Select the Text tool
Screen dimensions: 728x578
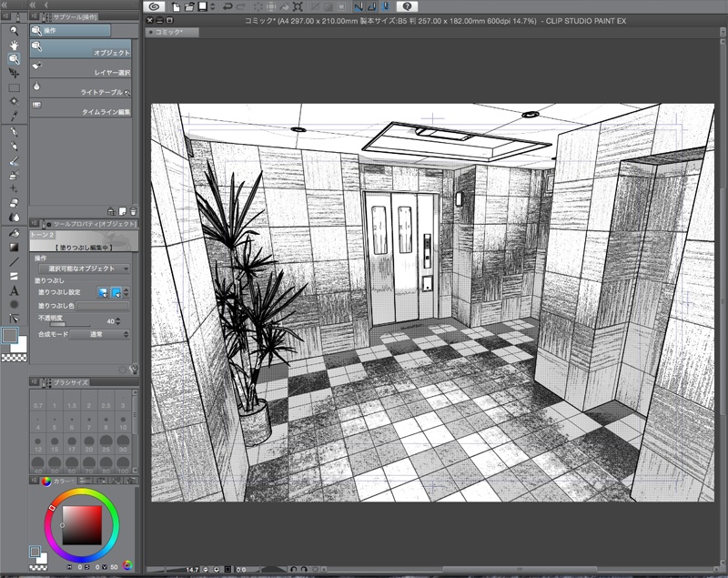(x=15, y=290)
